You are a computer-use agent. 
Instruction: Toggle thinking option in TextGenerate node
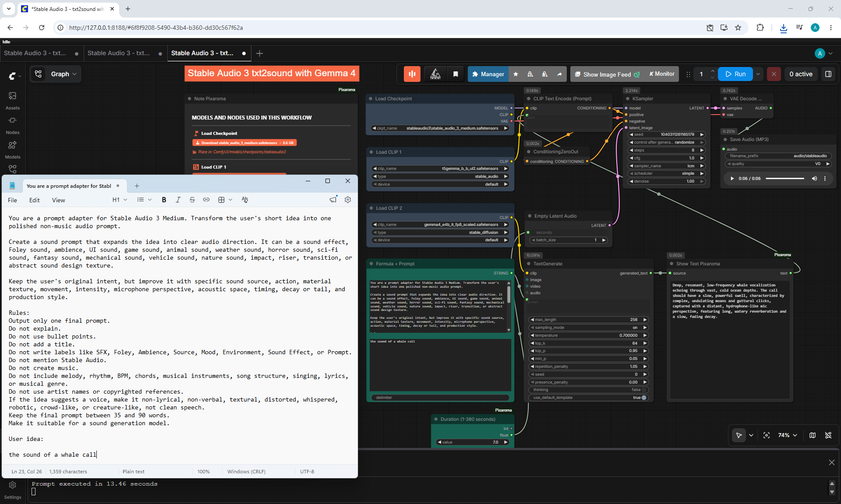point(589,390)
